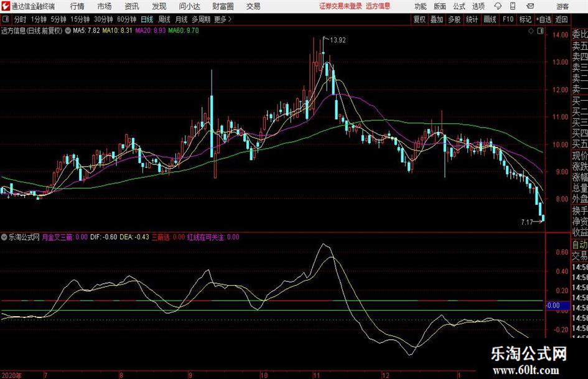The width and height of the screenshot is (588, 379).
Task: Open the 版面 menu
Action: (x=439, y=6)
